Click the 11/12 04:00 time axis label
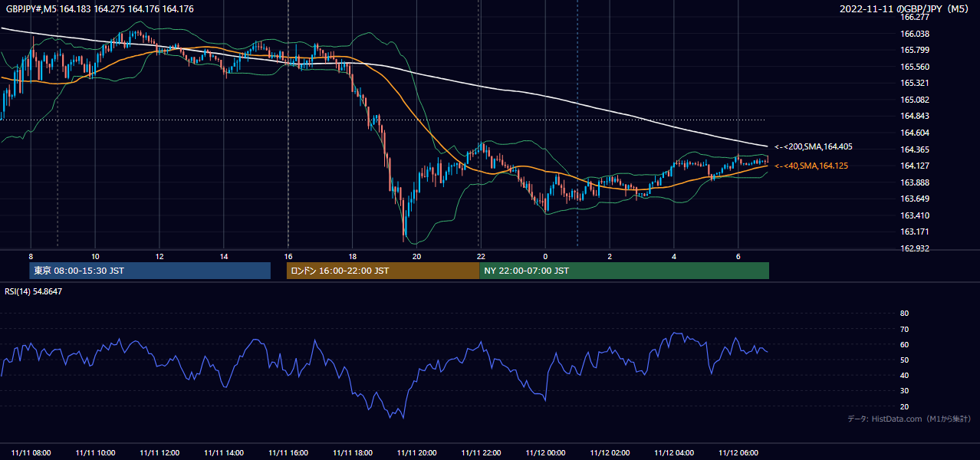 pyautogui.click(x=674, y=453)
